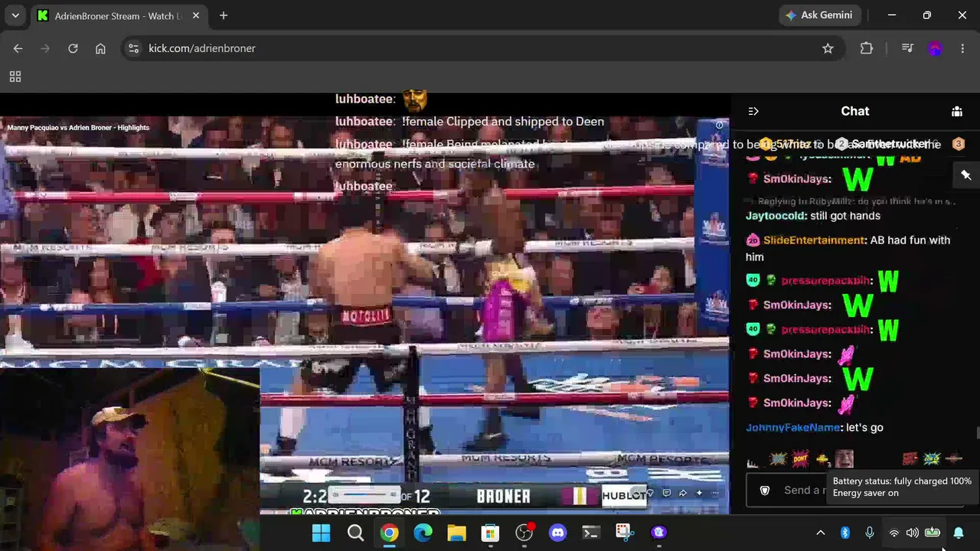Image resolution: width=980 pixels, height=551 pixels.
Task: Open the Bluetooth tray icon
Action: coord(845,533)
